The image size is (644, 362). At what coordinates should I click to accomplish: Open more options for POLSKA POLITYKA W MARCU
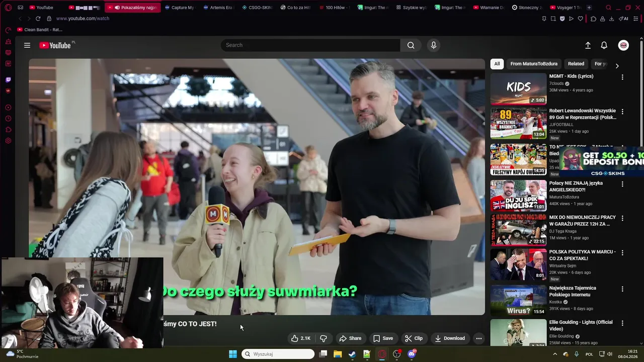click(x=622, y=253)
